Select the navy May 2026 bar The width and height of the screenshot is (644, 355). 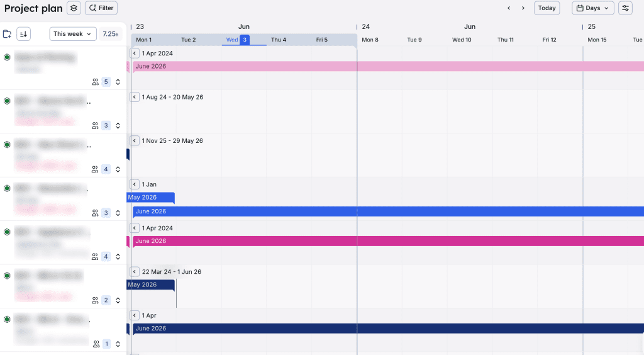coord(151,285)
